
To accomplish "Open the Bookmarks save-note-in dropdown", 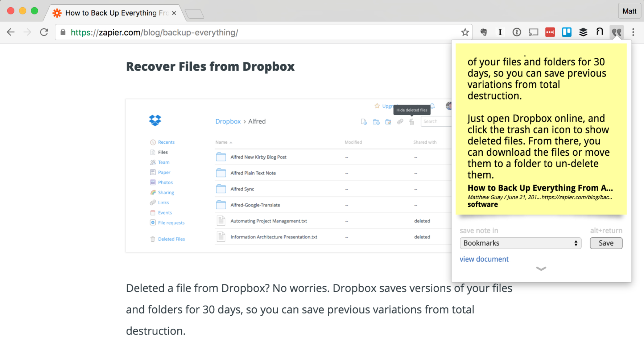I will coord(520,243).
